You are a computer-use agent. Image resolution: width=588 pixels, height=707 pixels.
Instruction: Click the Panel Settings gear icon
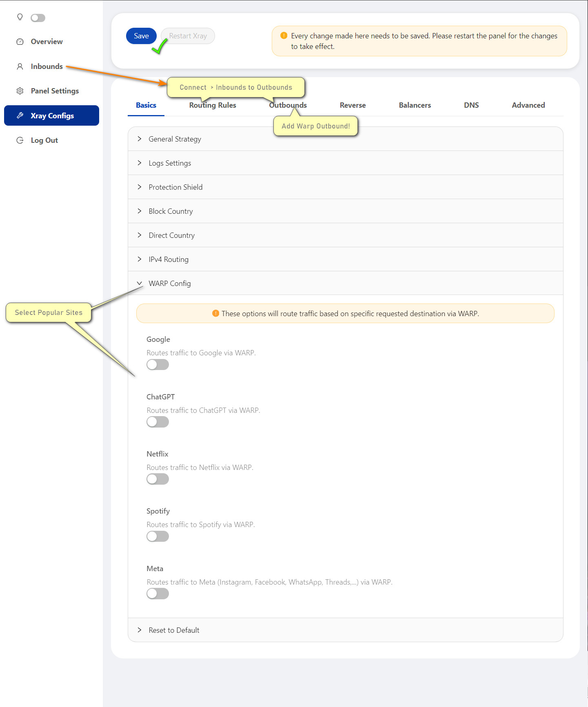click(20, 91)
